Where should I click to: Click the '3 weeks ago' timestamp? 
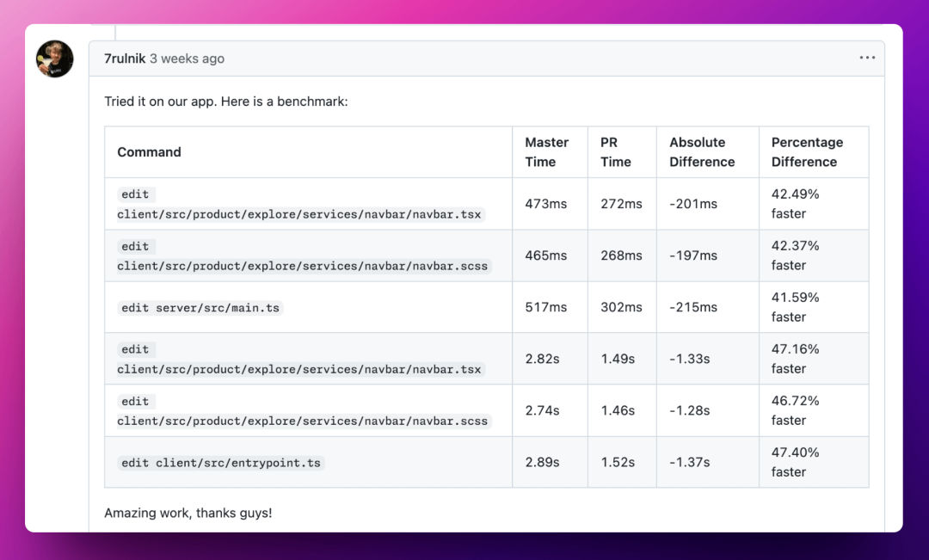pyautogui.click(x=188, y=58)
